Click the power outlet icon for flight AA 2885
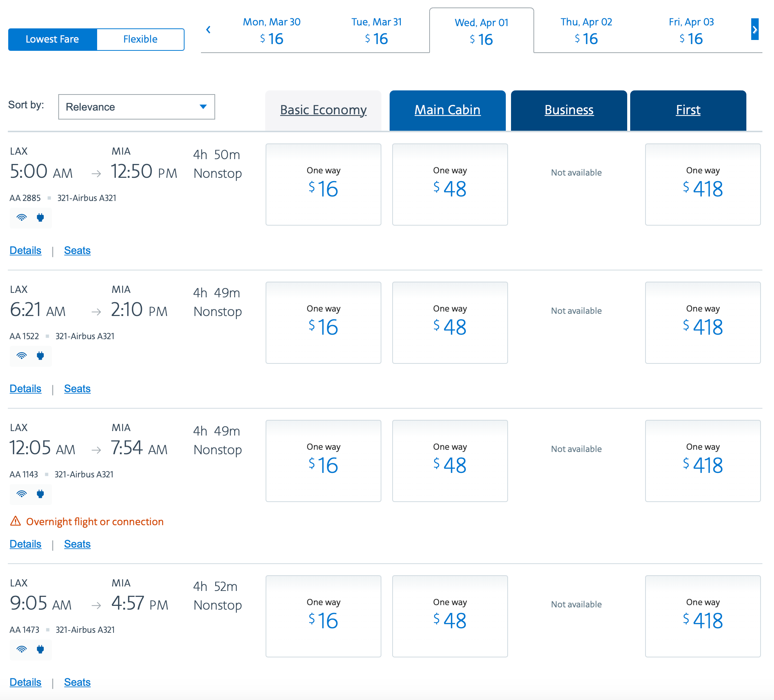 click(40, 218)
